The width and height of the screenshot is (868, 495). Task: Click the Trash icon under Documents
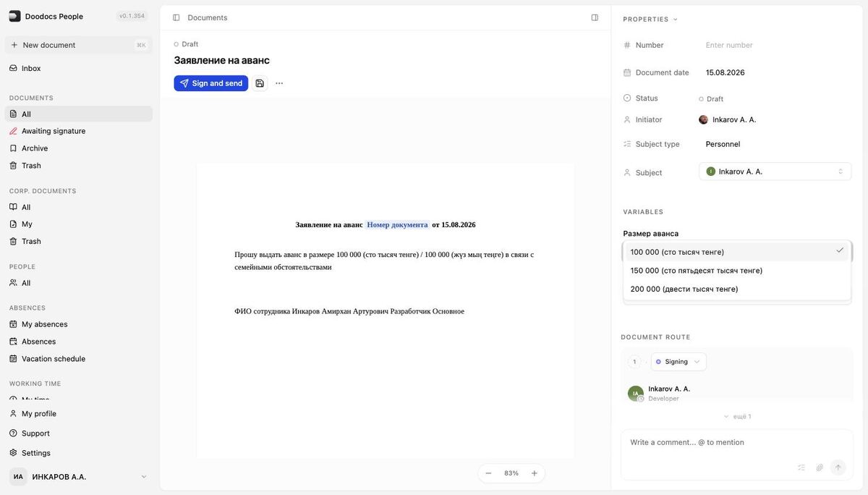click(x=13, y=166)
